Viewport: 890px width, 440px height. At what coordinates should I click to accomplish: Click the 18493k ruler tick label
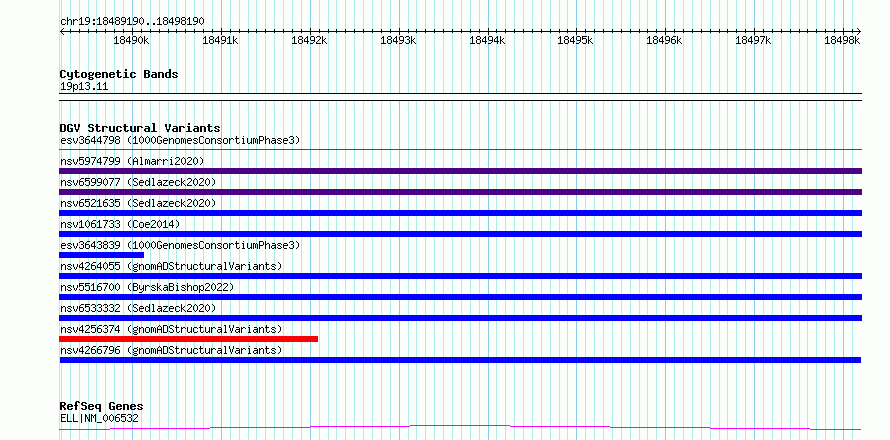[x=398, y=40]
